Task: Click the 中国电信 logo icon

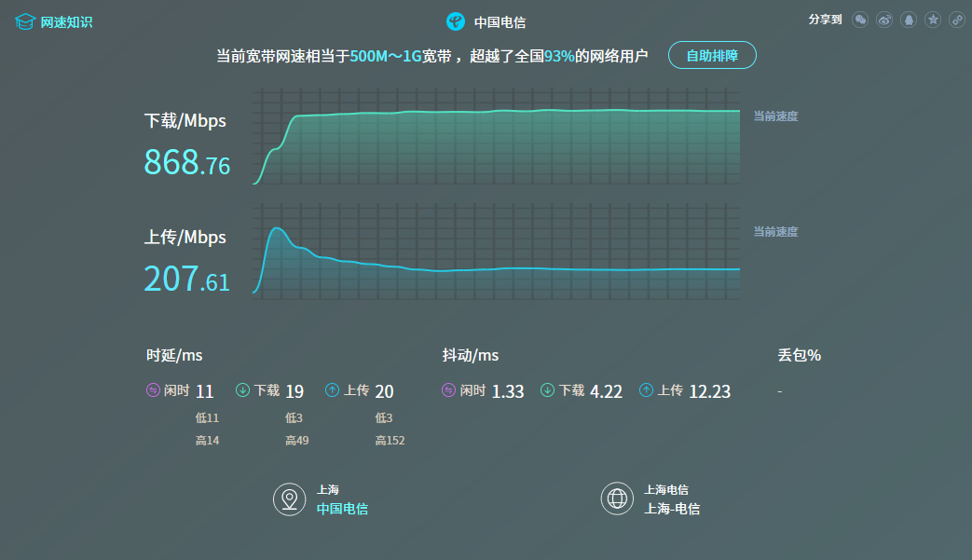Action: click(456, 21)
